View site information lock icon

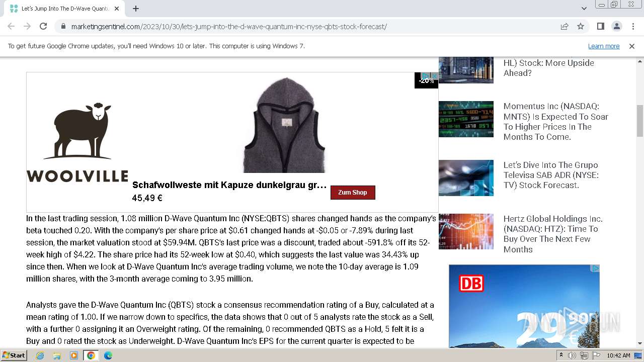[x=63, y=26]
